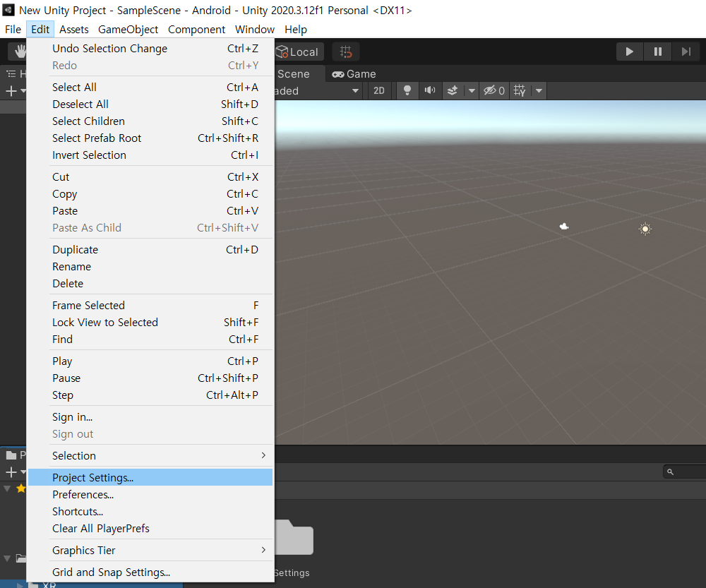Choose Undo Selection Change

150,49
